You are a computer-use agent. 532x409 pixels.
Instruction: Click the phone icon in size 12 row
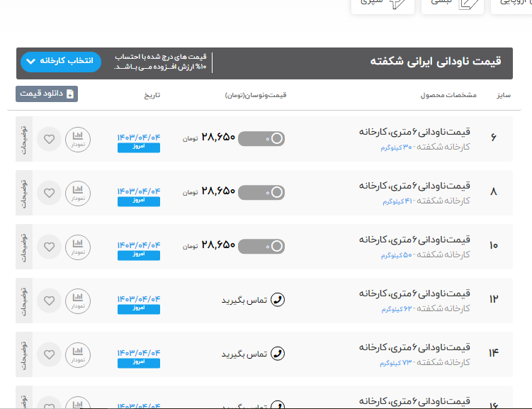pos(278,300)
